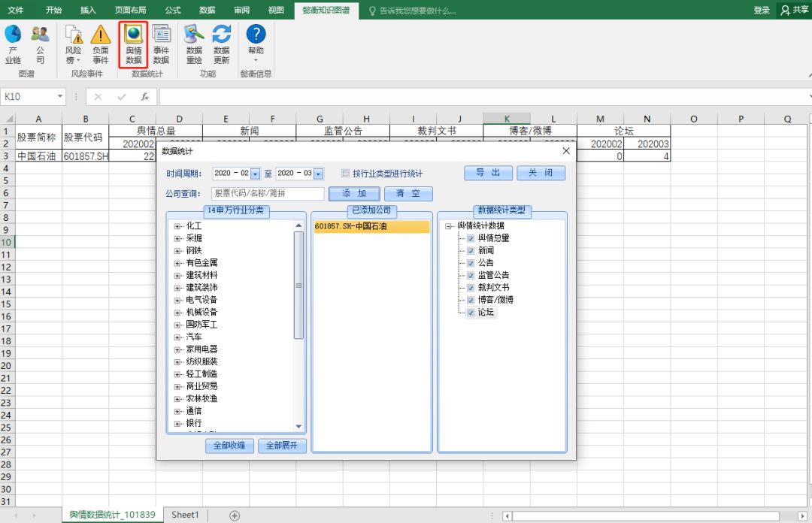Open the 事件数据 statistics icon
The height and width of the screenshot is (523, 812).
(162, 44)
